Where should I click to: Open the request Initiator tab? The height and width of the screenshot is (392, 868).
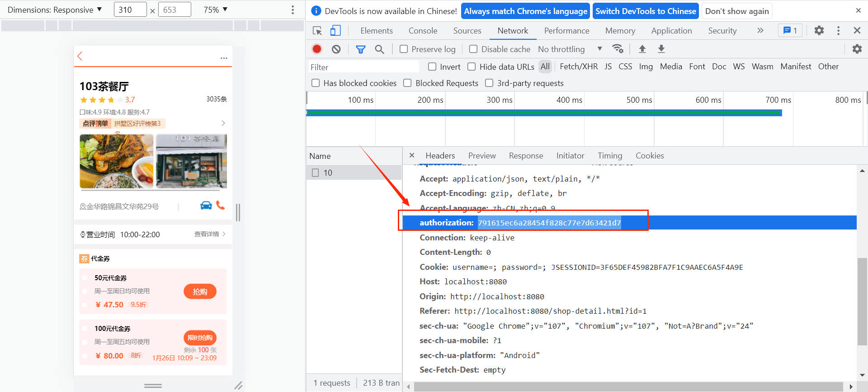coord(570,155)
